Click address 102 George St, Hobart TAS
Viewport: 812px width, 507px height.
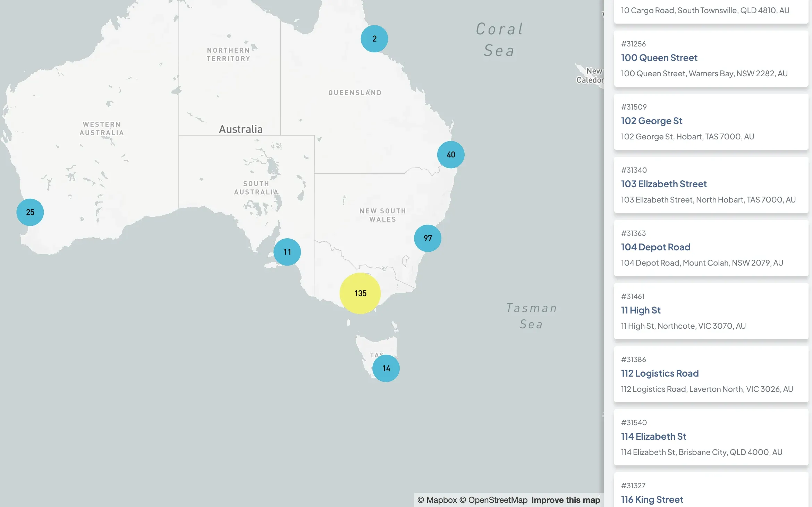click(687, 137)
